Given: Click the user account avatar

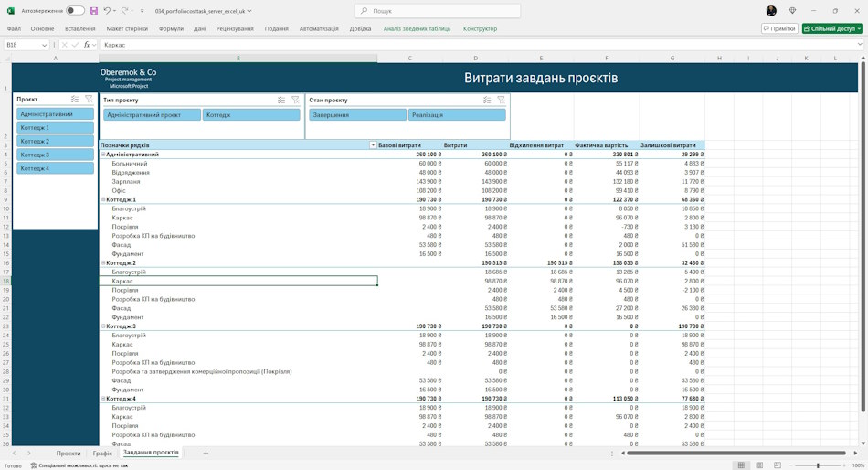Looking at the screenshot, I should tap(771, 11).
